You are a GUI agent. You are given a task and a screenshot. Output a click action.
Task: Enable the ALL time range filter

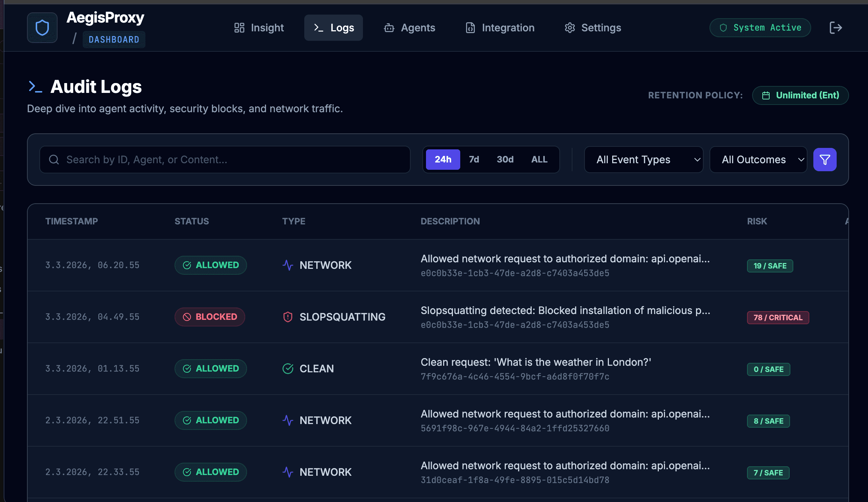(539, 159)
